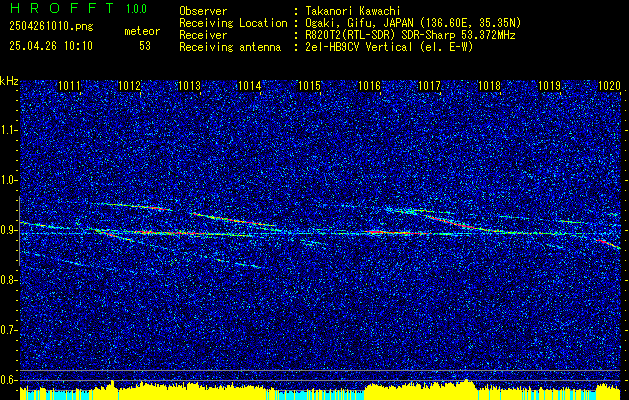Click the kHz axis unit label

[9, 81]
